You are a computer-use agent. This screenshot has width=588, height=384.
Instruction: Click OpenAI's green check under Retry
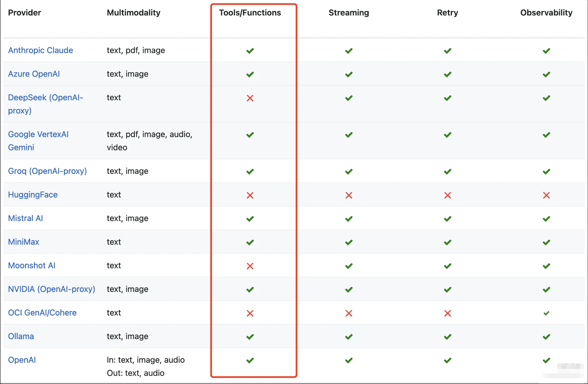click(448, 360)
